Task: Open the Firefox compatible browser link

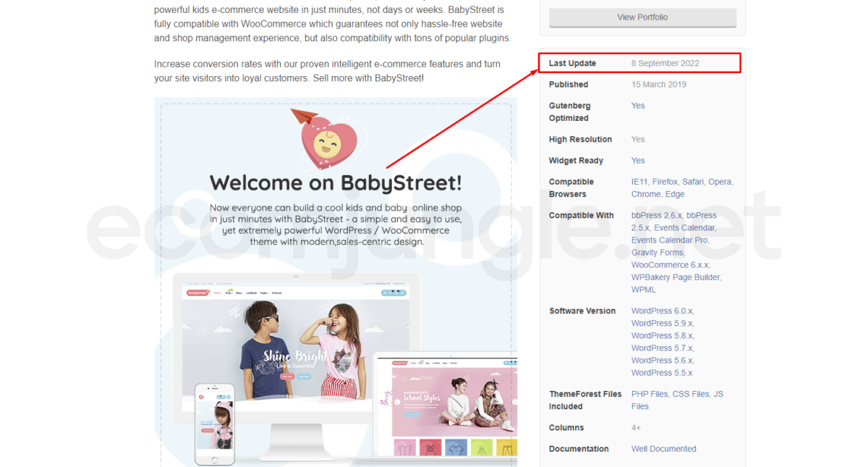Action: point(664,182)
